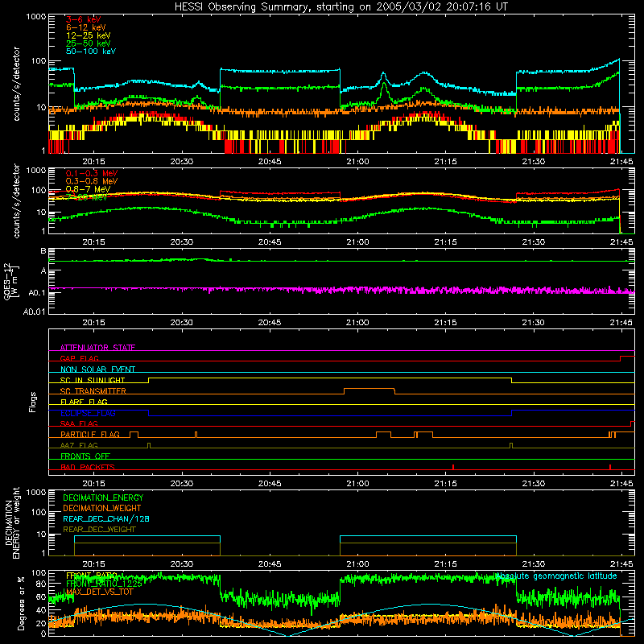Click the BAD_PACKETS flag label
The image size is (644, 644).
(88, 467)
